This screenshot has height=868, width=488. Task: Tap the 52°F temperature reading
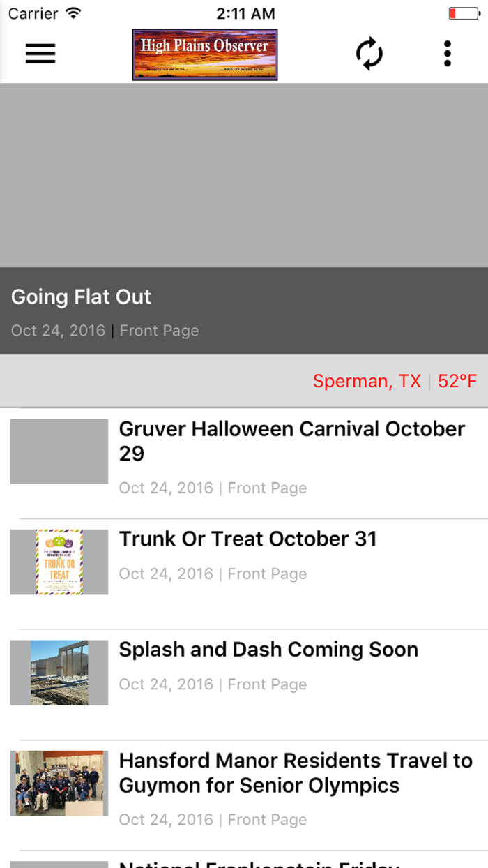(457, 381)
